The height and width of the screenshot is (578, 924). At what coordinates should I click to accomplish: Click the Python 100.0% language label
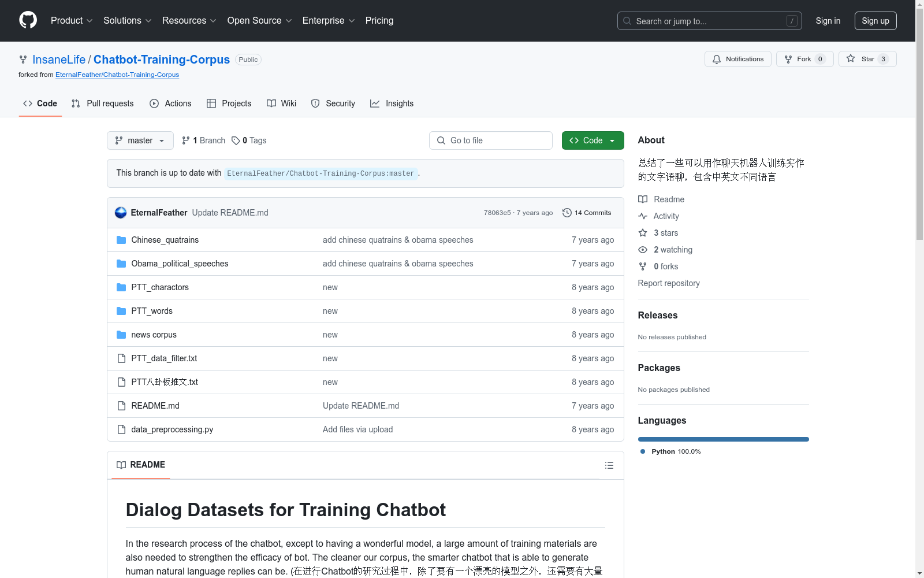pyautogui.click(x=676, y=451)
